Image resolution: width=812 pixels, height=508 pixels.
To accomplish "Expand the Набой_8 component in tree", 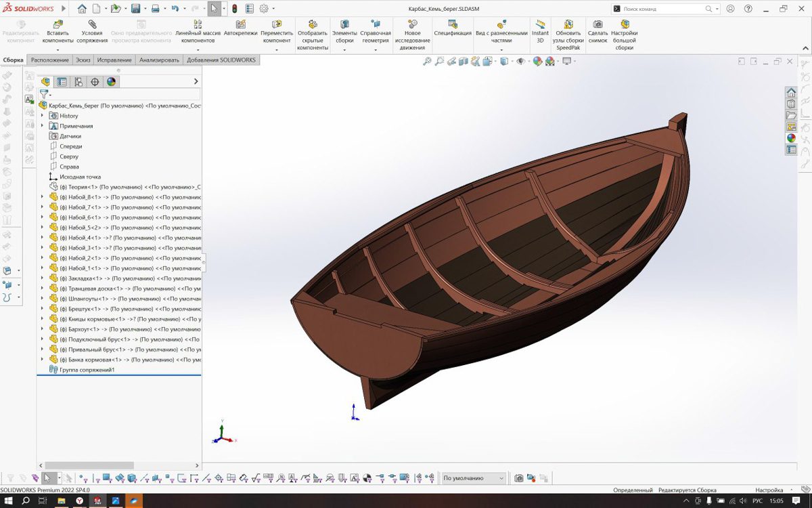I will (42, 197).
